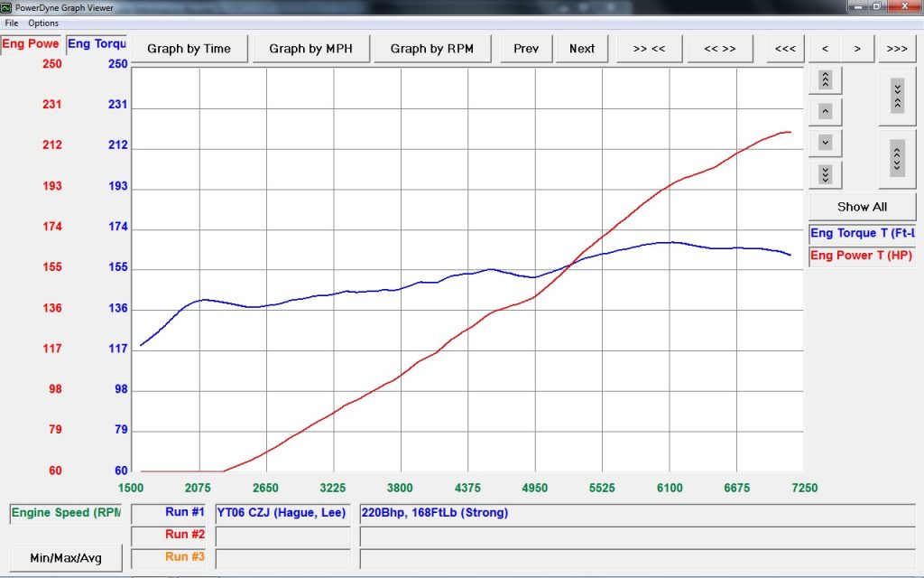Screen dimensions: 924x578
Task: Click the single up-chevron scroll button
Action: click(x=825, y=111)
